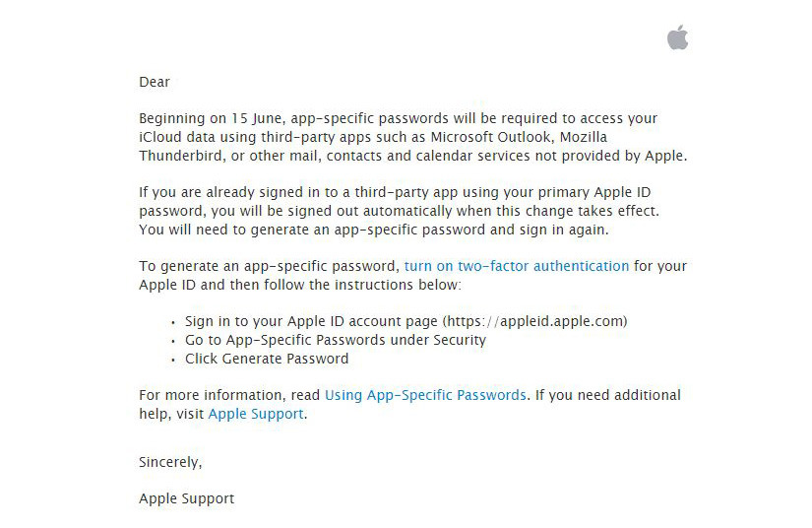Click the 'For more information, read' text
812x528 pixels.
tap(229, 395)
